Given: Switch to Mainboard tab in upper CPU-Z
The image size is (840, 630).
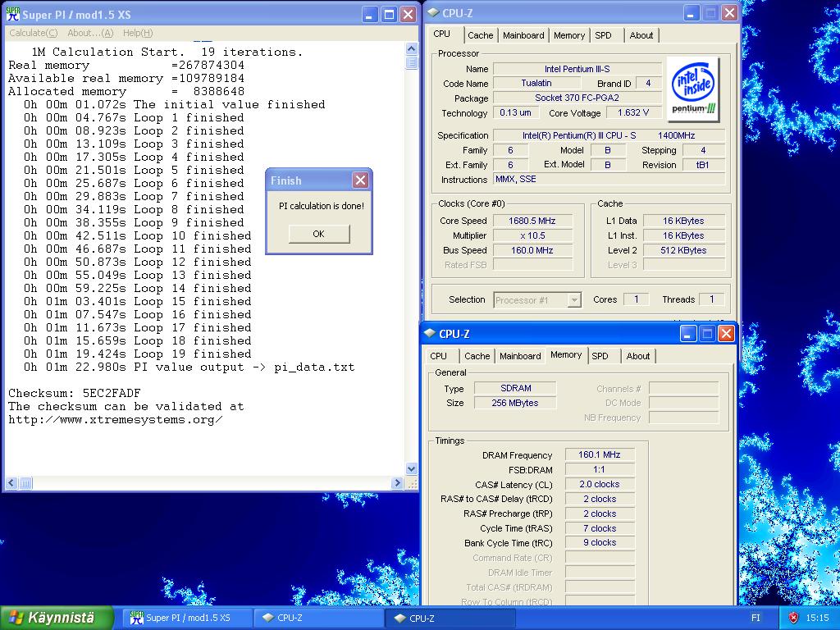Looking at the screenshot, I should click(523, 35).
